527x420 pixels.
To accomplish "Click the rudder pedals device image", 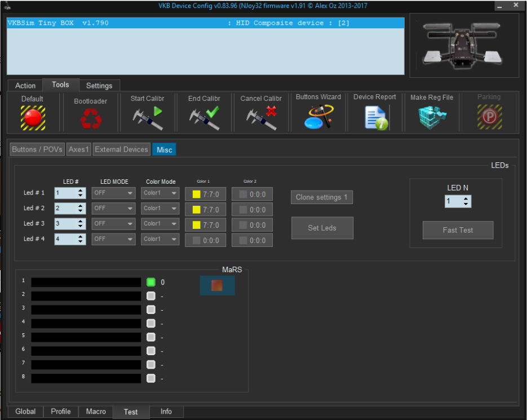I will click(x=464, y=46).
